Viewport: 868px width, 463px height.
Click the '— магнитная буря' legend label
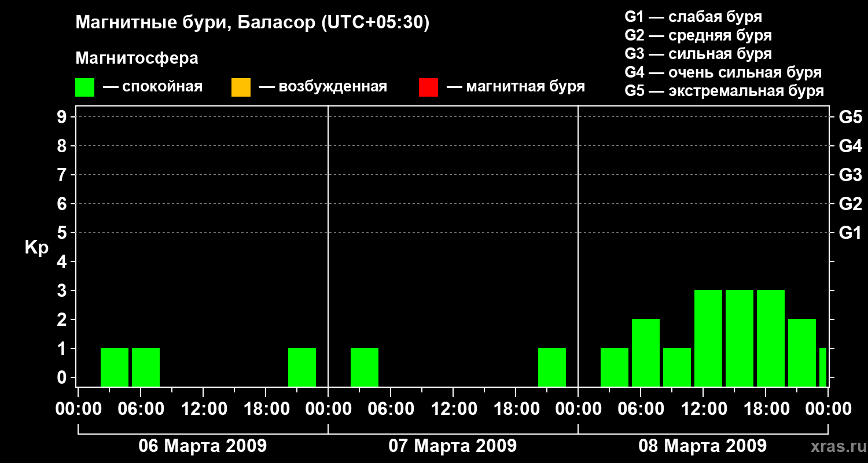point(516,87)
